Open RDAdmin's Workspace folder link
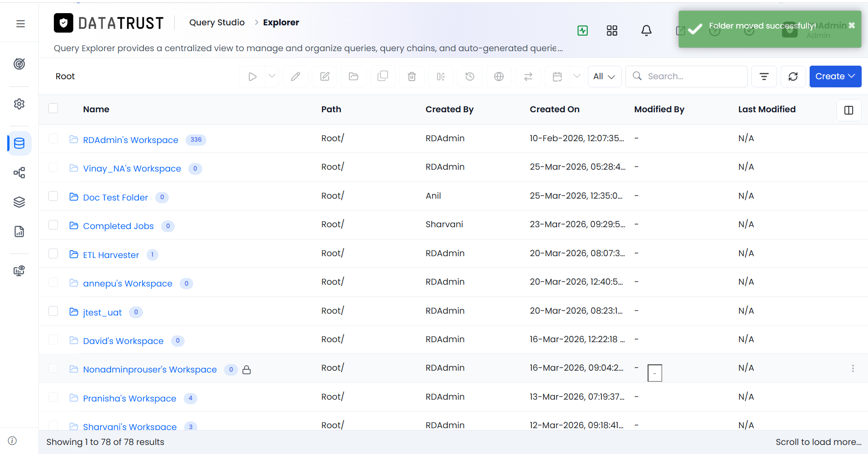 [x=130, y=140]
